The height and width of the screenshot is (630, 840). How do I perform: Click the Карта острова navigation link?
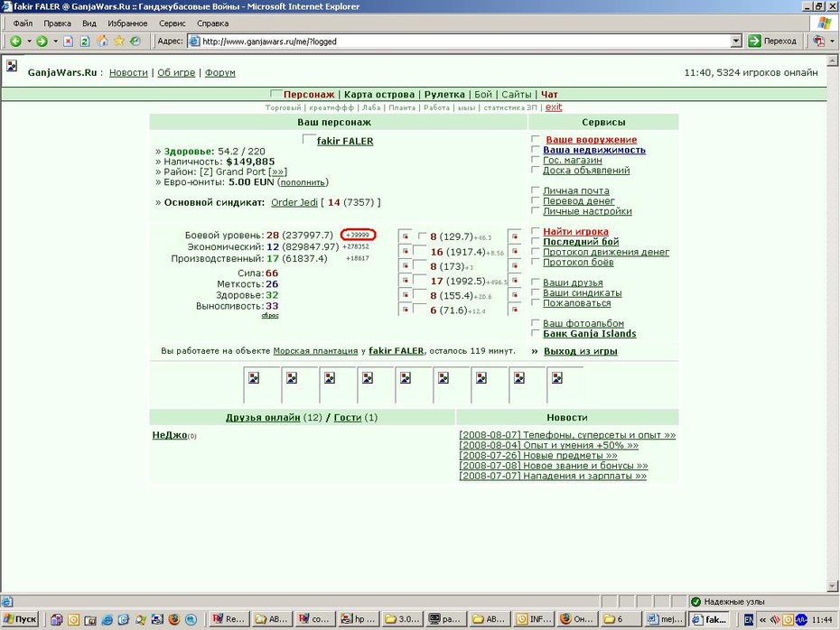click(x=379, y=94)
